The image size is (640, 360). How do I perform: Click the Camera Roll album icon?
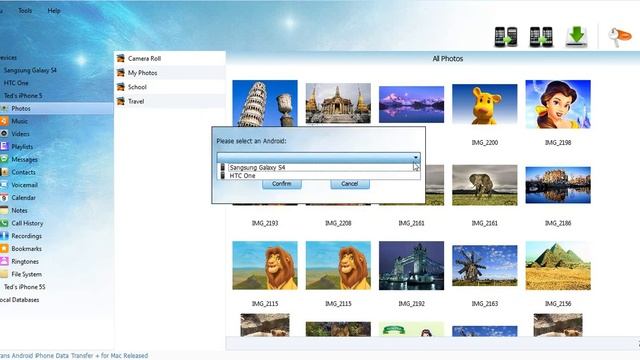[120, 58]
